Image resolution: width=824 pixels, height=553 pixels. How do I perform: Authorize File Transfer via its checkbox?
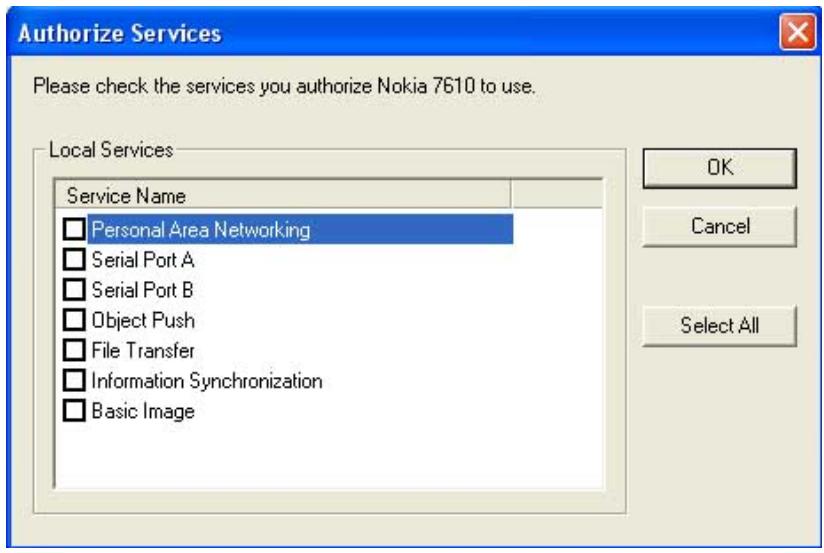click(74, 350)
